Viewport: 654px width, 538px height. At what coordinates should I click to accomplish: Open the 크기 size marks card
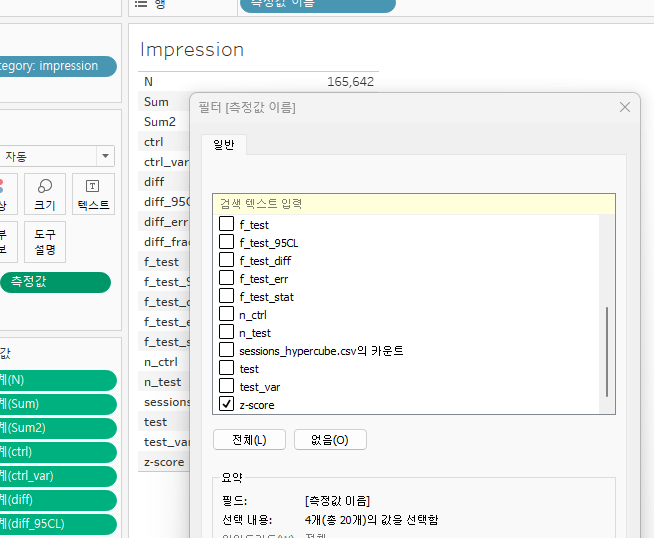coord(45,194)
